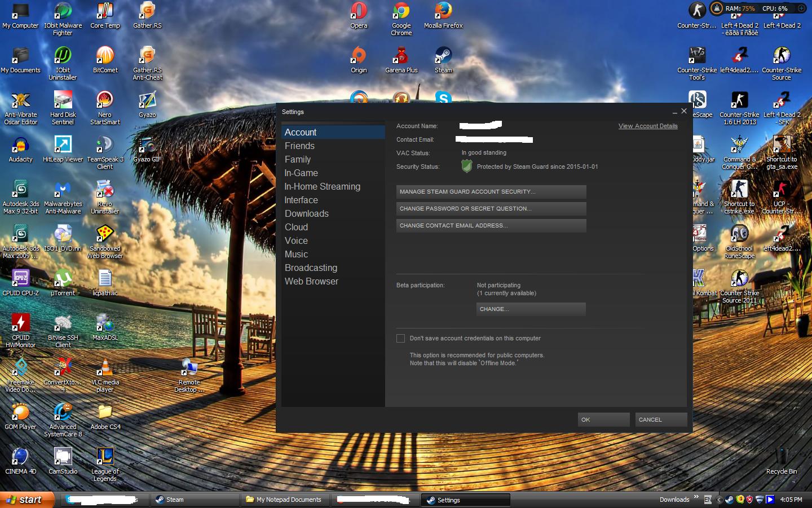Select the Audacity desktop icon
Image resolution: width=812 pixels, height=508 pixels.
(20, 150)
